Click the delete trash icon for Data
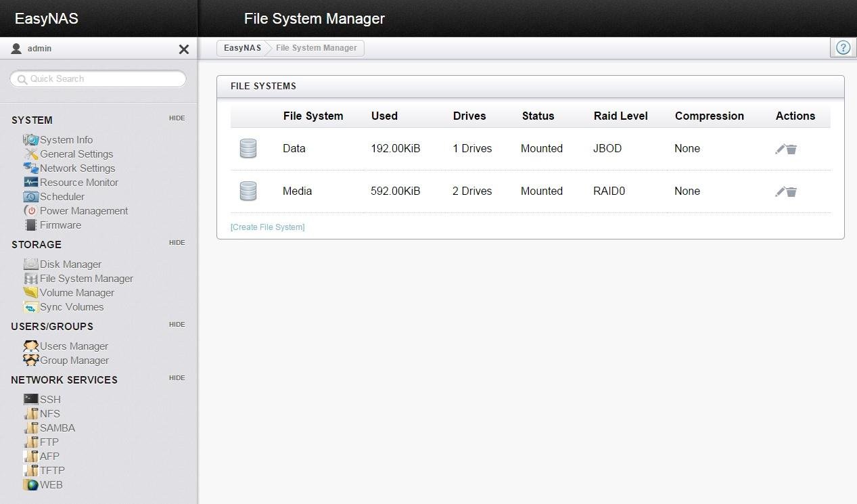Viewport: 857px width, 504px height. tap(791, 150)
